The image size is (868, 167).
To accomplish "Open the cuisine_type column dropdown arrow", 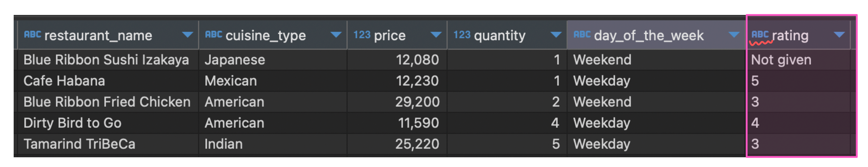I will point(336,35).
